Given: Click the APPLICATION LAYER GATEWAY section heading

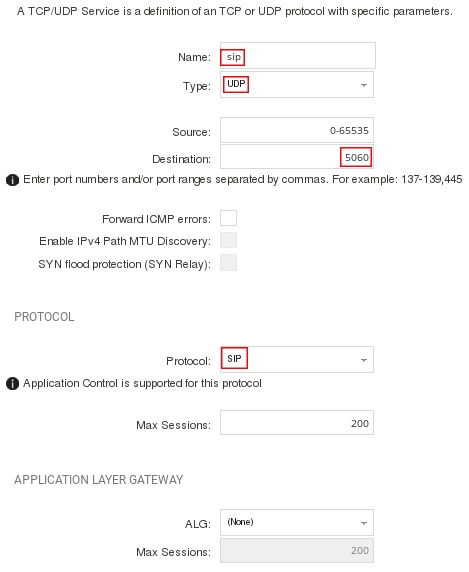Looking at the screenshot, I should [x=98, y=480].
